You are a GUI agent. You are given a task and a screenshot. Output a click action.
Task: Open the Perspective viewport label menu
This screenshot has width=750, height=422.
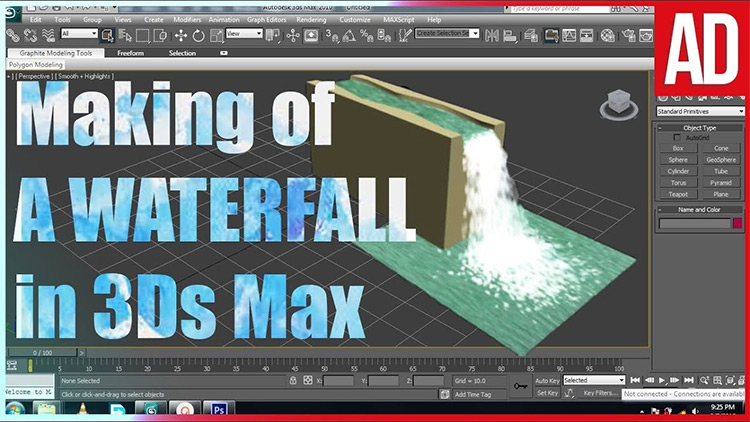click(x=34, y=77)
